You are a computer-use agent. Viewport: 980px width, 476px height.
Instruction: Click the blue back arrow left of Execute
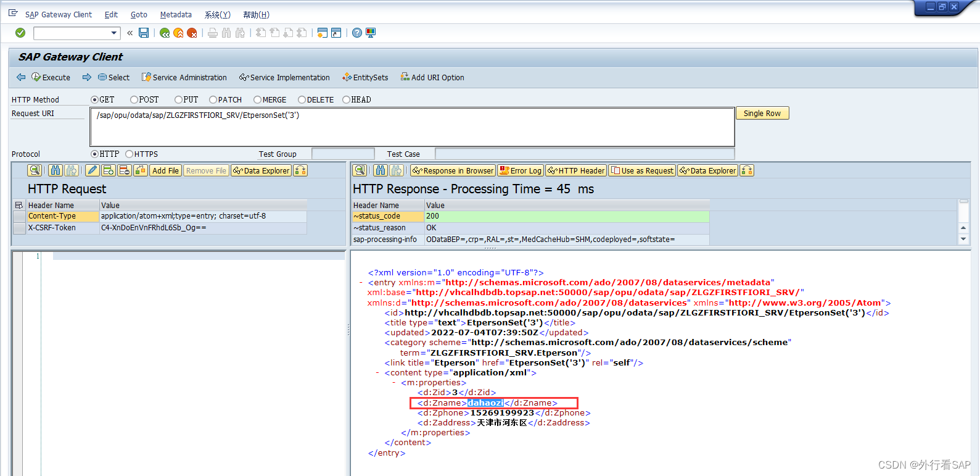pos(21,77)
